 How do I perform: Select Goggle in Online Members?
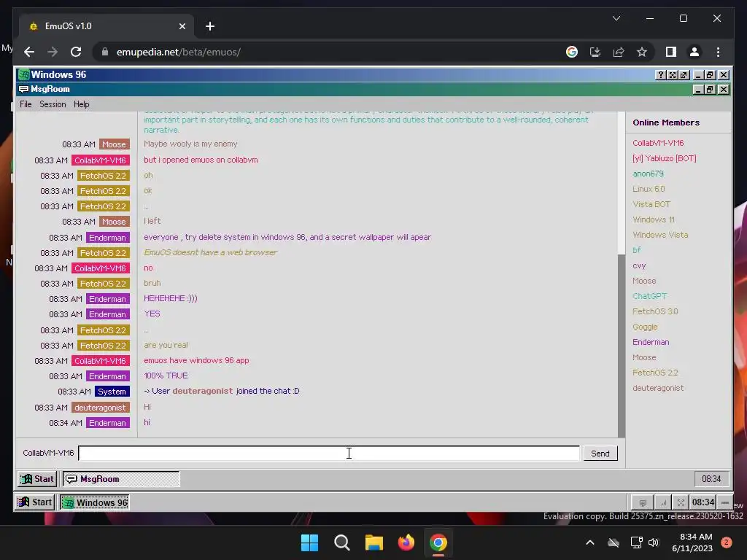point(645,327)
